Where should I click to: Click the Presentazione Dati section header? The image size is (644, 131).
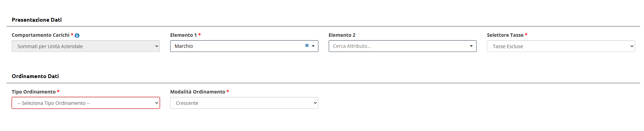coord(37,20)
